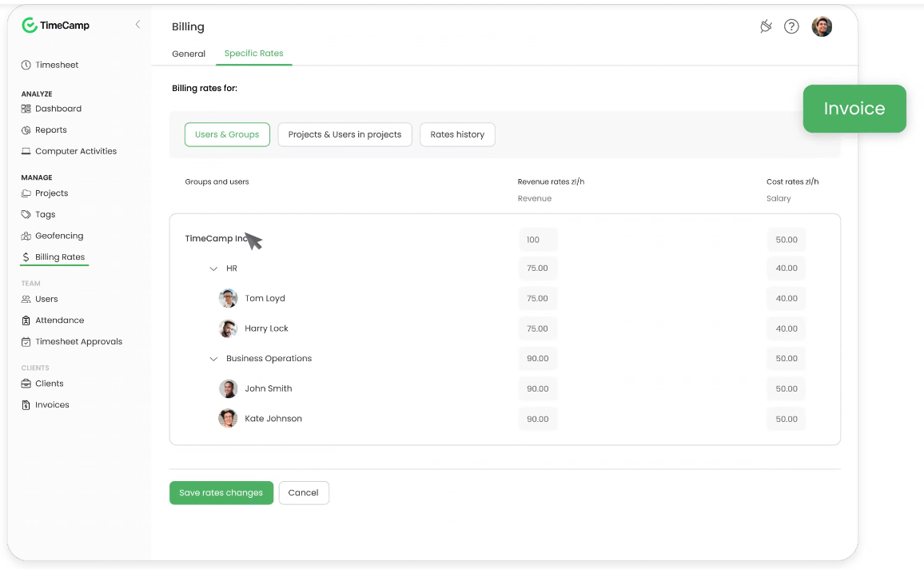Collapse the left sidebar with the chevron

[x=137, y=24]
